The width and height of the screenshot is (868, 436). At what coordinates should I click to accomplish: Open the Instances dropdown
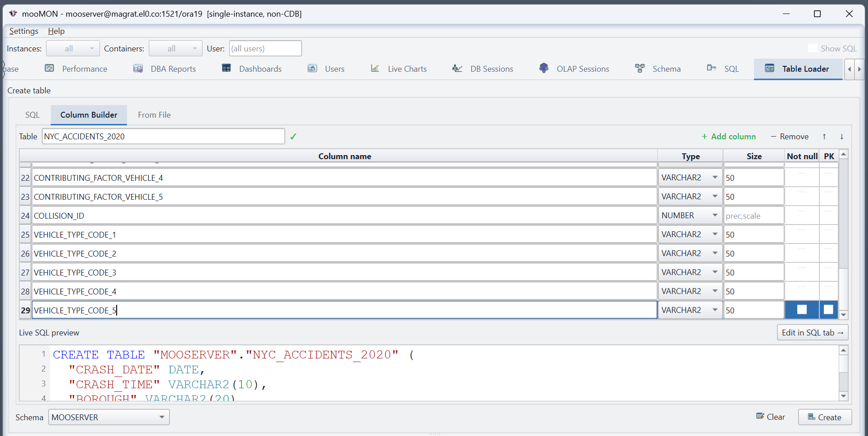pos(73,48)
